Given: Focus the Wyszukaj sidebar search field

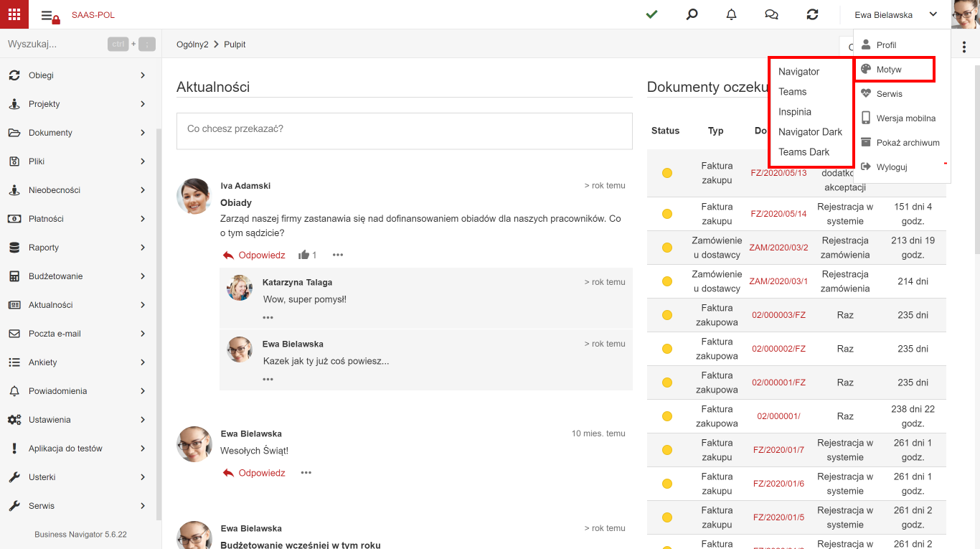Looking at the screenshot, I should click(54, 44).
